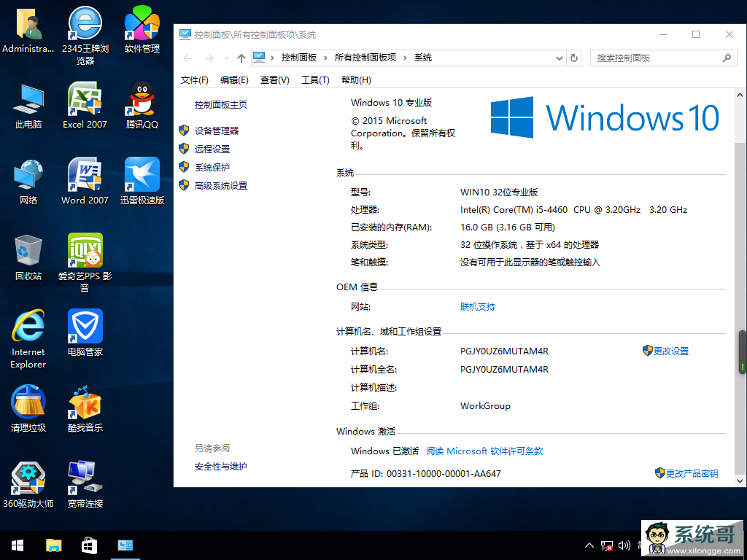This screenshot has width=747, height=560.
Task: Launch 腾讯QQ from the desktop
Action: (x=142, y=106)
